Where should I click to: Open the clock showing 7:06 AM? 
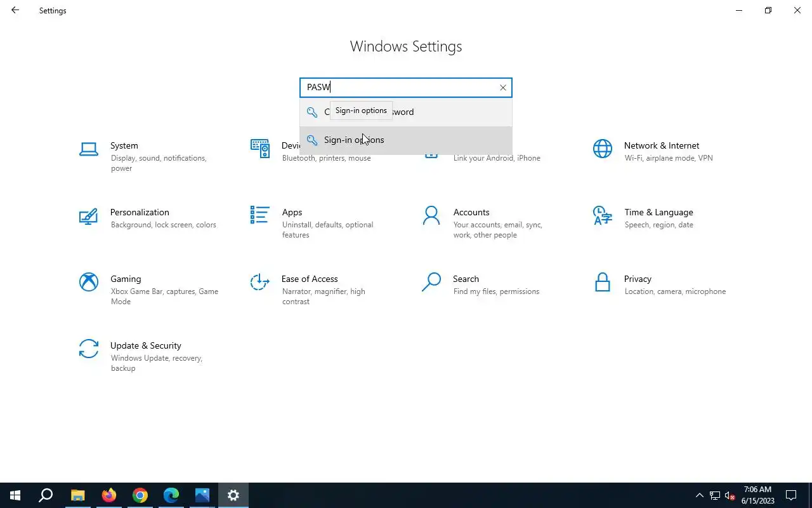point(757,495)
